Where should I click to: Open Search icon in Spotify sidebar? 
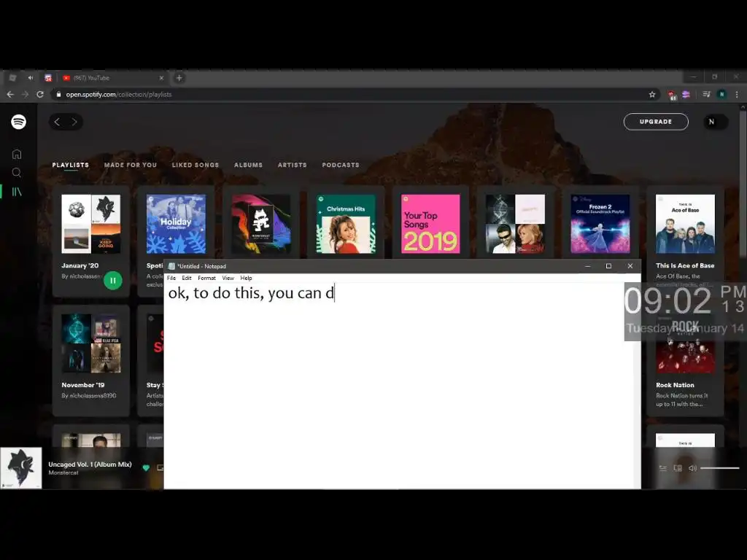click(17, 172)
